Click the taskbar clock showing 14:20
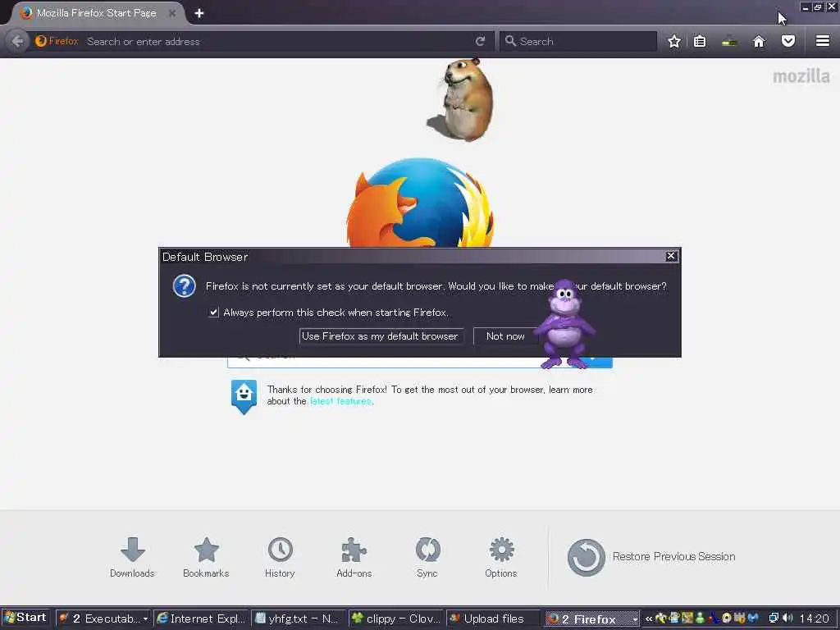This screenshot has width=840, height=630. [814, 619]
